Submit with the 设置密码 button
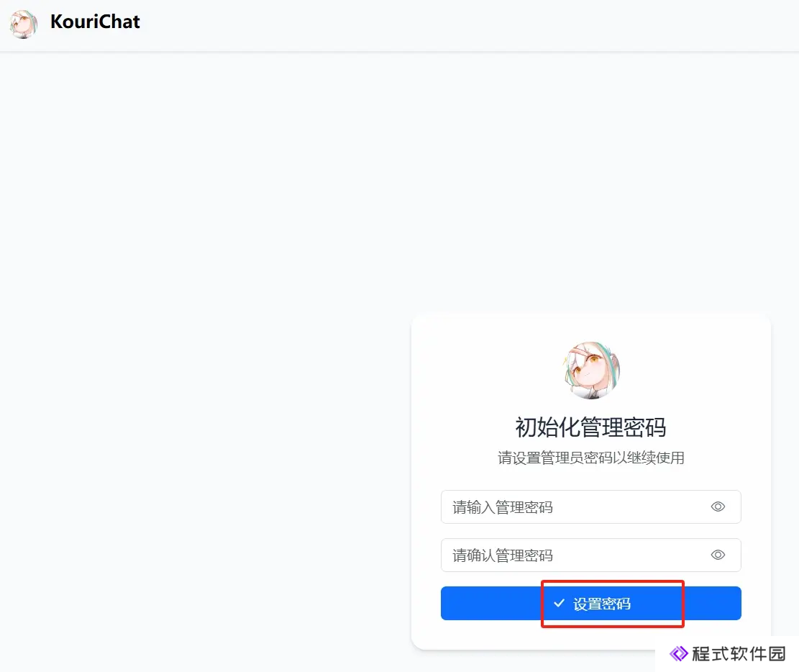Image resolution: width=799 pixels, height=672 pixels. pyautogui.click(x=590, y=603)
